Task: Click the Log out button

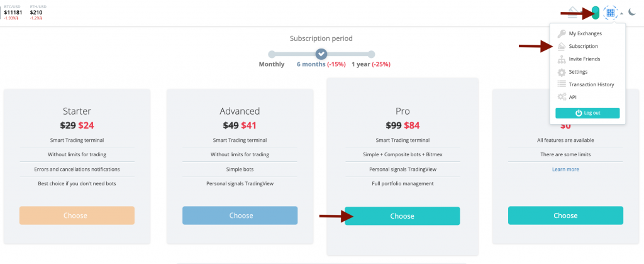Action: coord(587,113)
